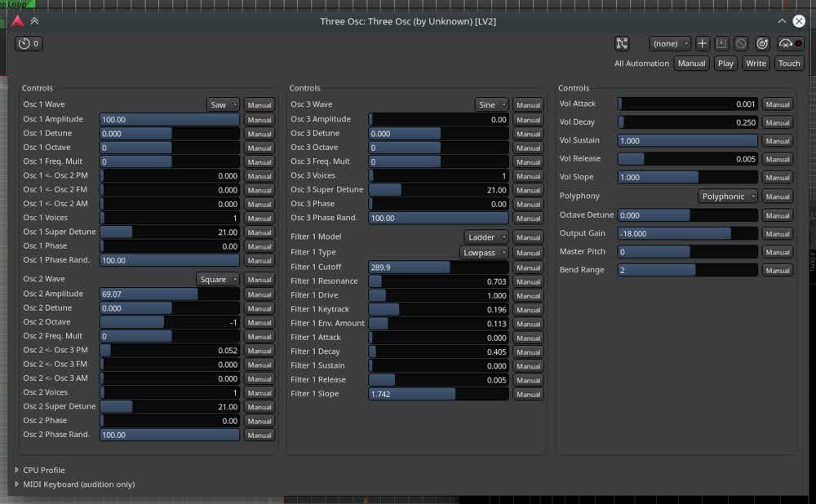816x504 pixels.
Task: Click the plus icon to add preset
Action: (x=702, y=44)
